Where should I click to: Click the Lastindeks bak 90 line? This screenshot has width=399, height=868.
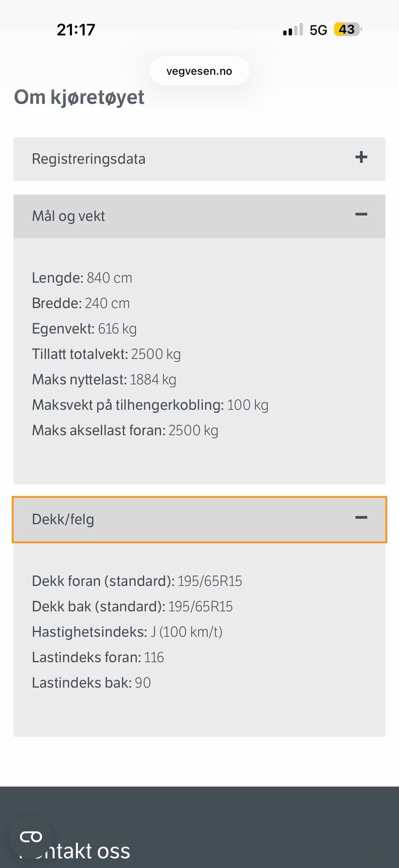point(91,683)
